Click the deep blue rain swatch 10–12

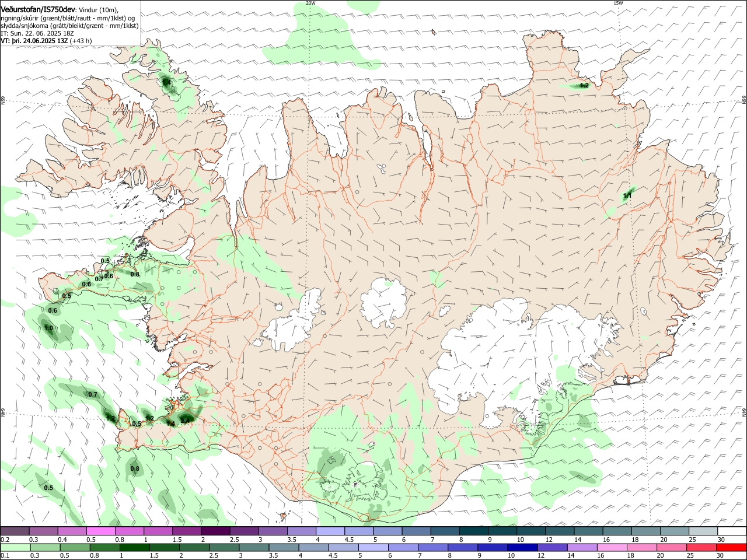pyautogui.click(x=523, y=548)
